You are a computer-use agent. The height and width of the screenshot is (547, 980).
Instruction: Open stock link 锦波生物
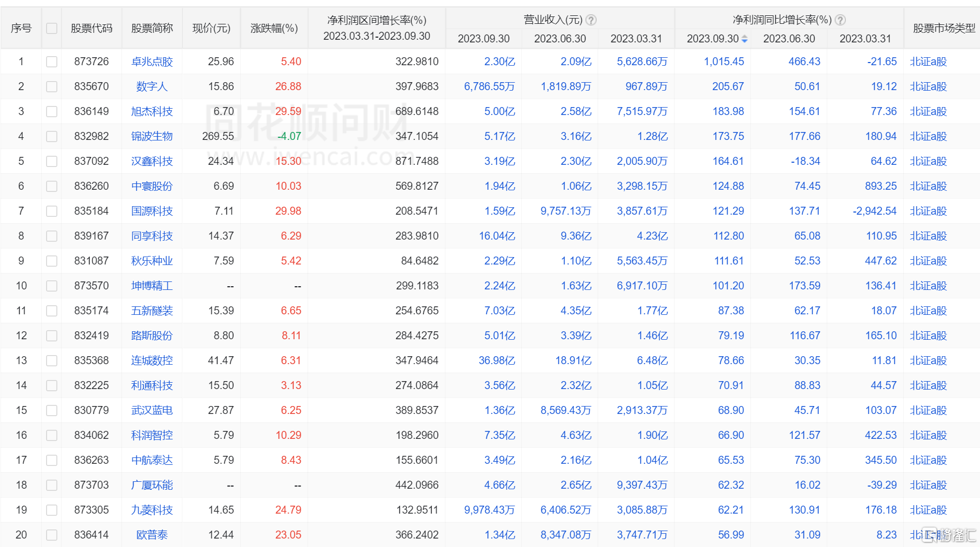pyautogui.click(x=152, y=137)
